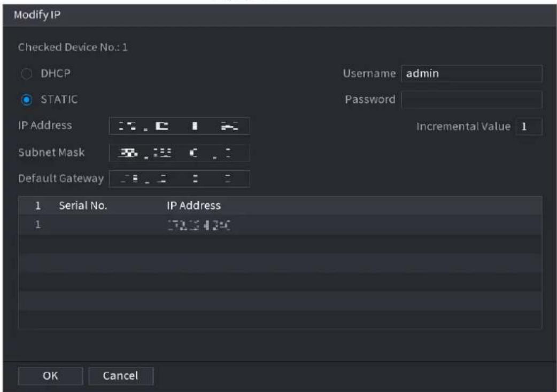This screenshot has width=557, height=392.
Task: Click the Serial No. column header
Action: pos(83,206)
